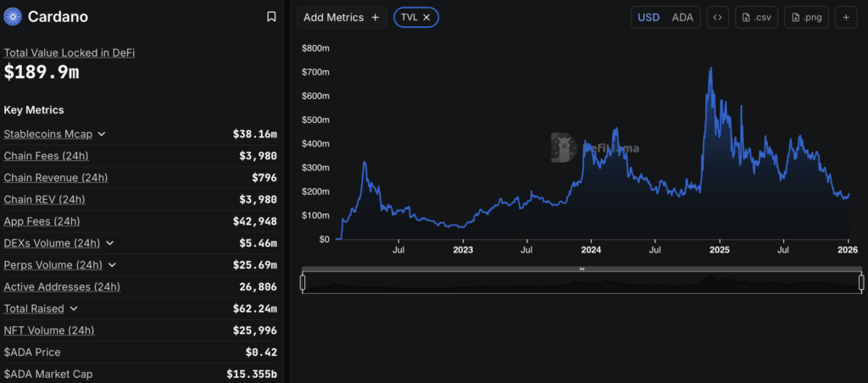868x383 pixels.
Task: Click the 2025 x-axis label
Action: point(719,250)
